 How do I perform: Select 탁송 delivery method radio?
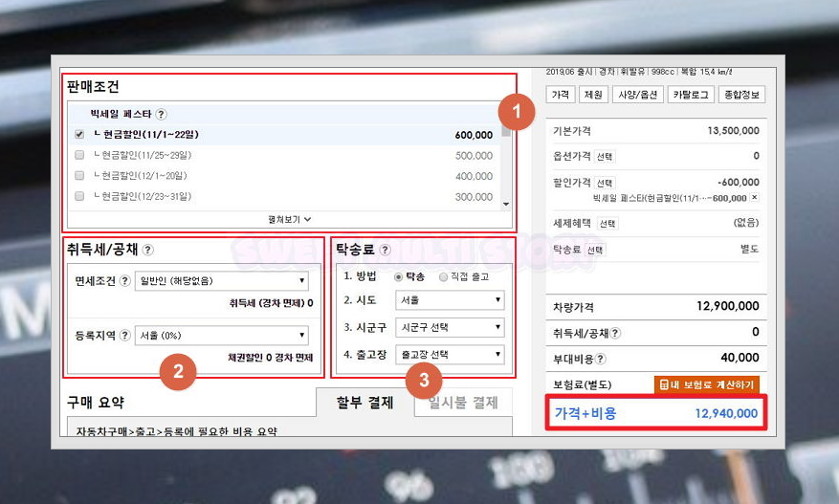click(398, 277)
